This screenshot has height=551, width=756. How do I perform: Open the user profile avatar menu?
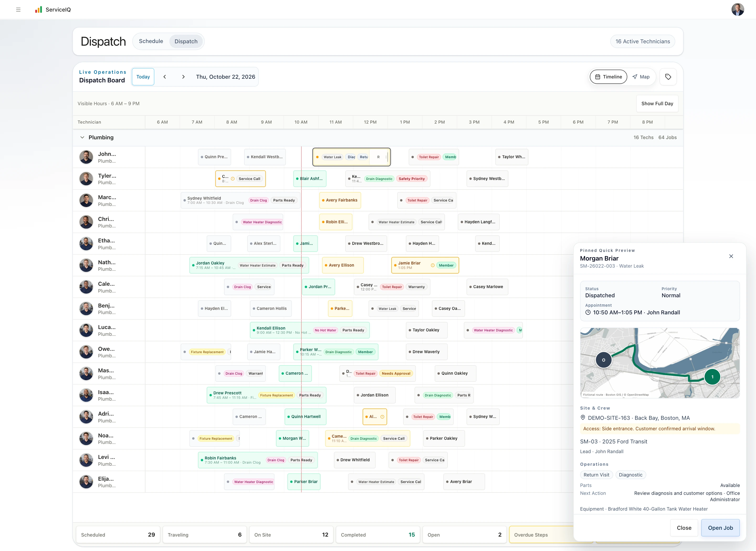click(x=738, y=9)
